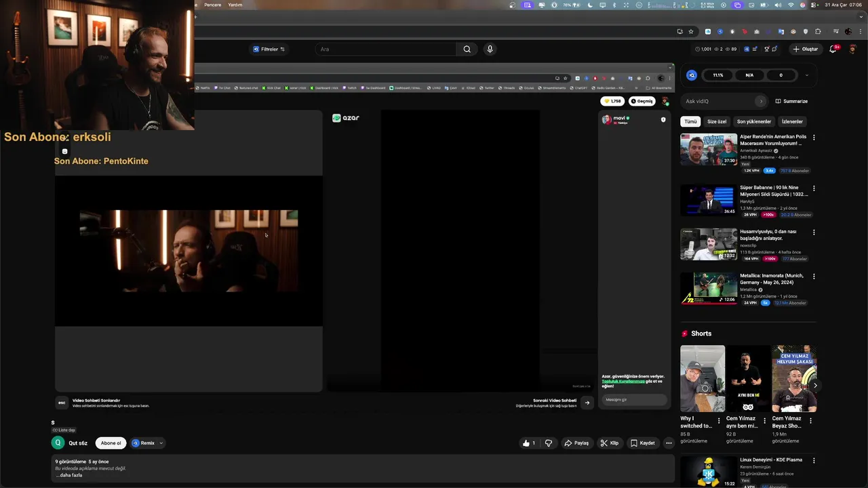Open the Metallica Inamorata video thumbnail
The image size is (868, 488).
point(709,288)
